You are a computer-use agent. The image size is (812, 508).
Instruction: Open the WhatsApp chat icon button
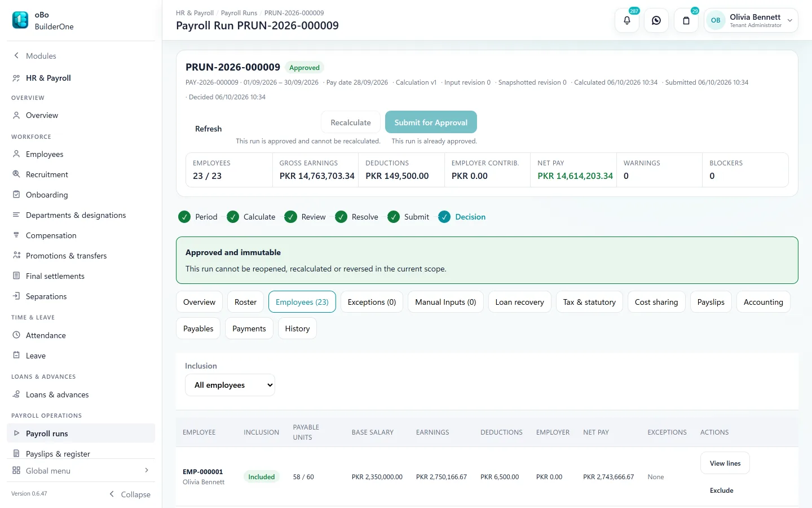[656, 20]
